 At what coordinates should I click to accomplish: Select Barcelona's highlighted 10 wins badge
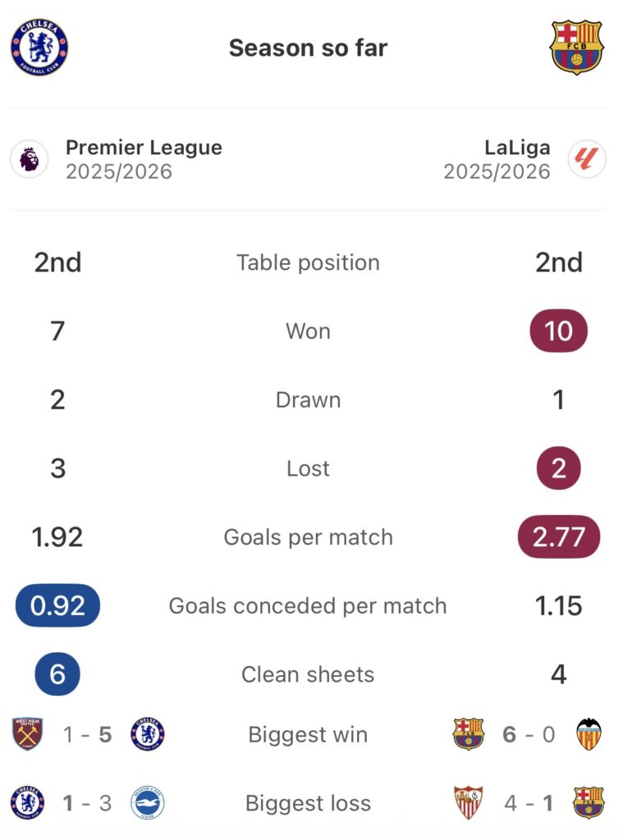click(x=558, y=331)
